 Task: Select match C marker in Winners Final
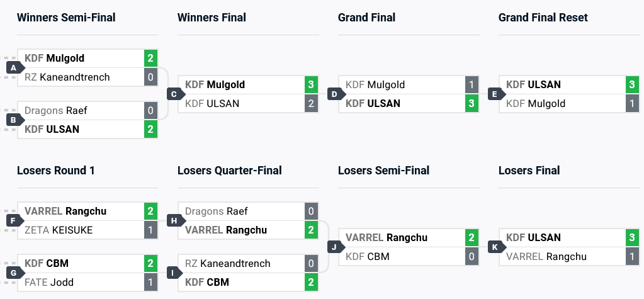(x=173, y=94)
